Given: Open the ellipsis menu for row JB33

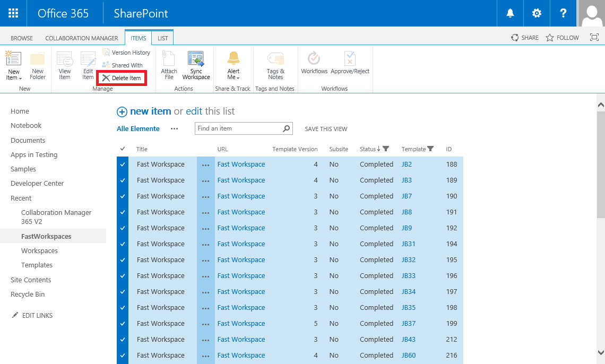Looking at the screenshot, I should [206, 276].
